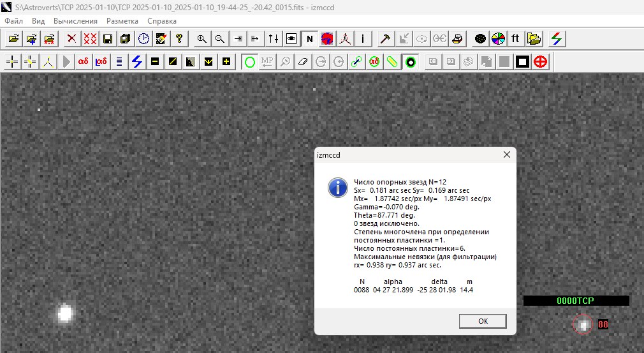Viewport: 644px width, 353px height.
Task: Click the black speckled disc icon
Action: click(x=480, y=39)
